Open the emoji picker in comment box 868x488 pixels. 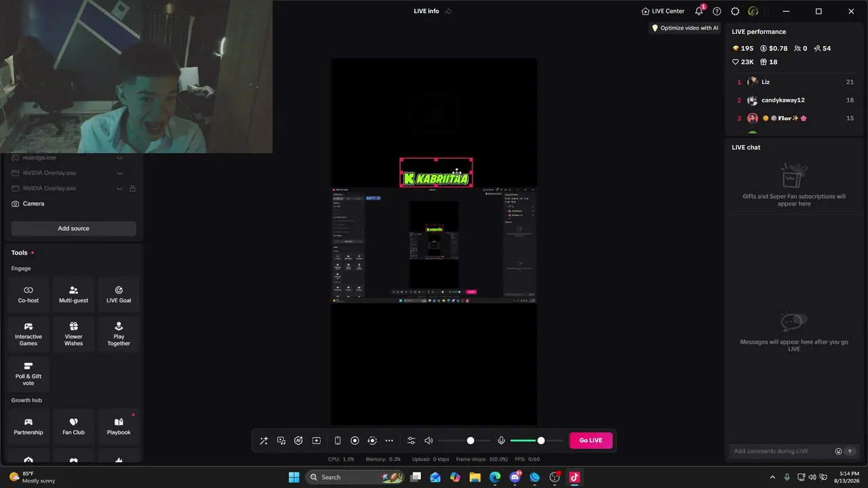tap(838, 451)
